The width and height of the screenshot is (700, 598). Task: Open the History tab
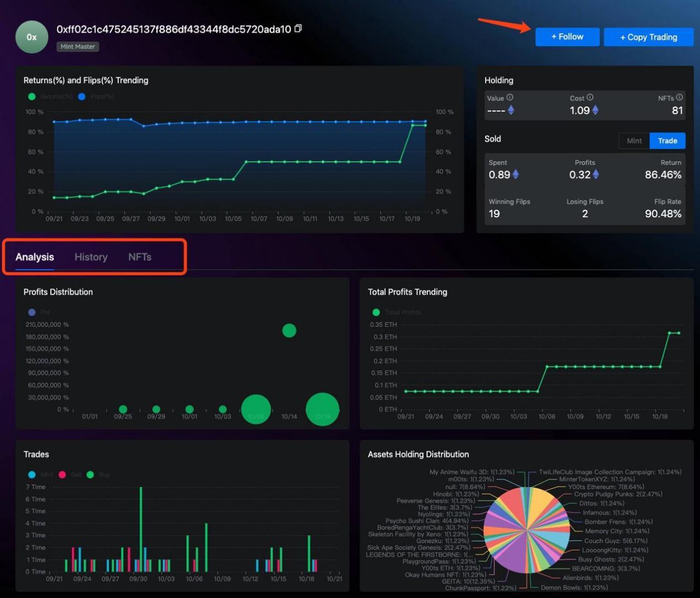pos(91,257)
